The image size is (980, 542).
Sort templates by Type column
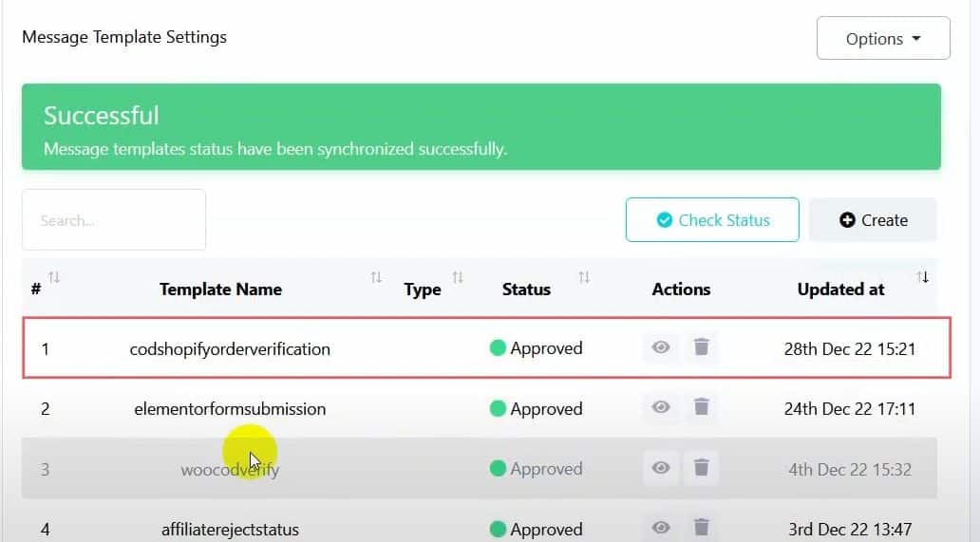tap(458, 277)
